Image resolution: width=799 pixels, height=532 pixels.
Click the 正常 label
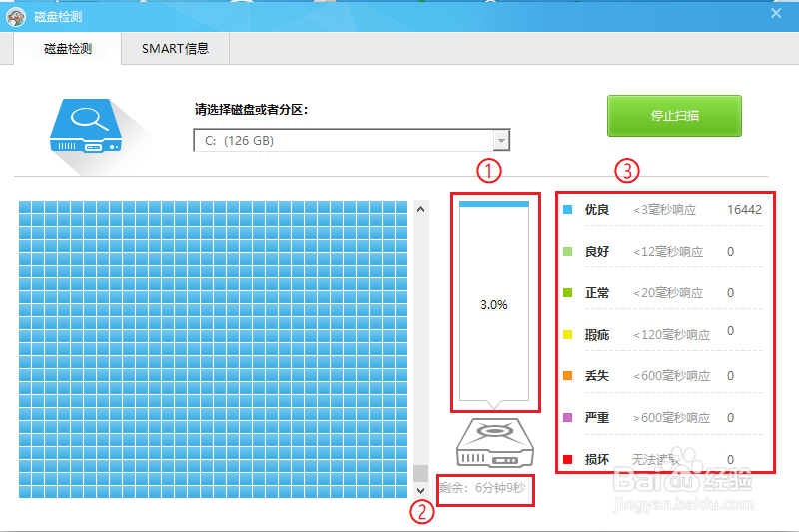pyautogui.click(x=597, y=293)
